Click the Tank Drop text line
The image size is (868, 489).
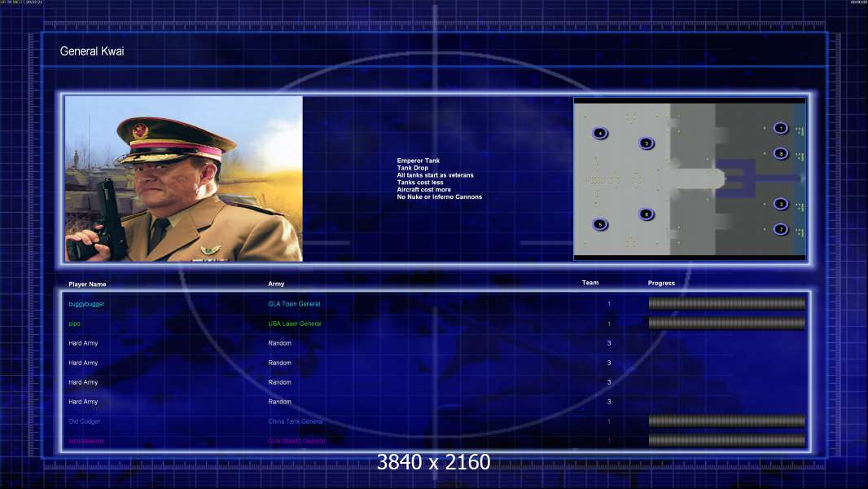point(412,168)
